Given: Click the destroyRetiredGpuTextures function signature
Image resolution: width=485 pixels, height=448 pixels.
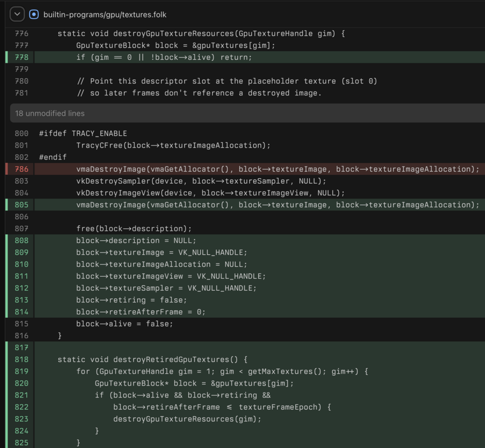Looking at the screenshot, I should [153, 359].
